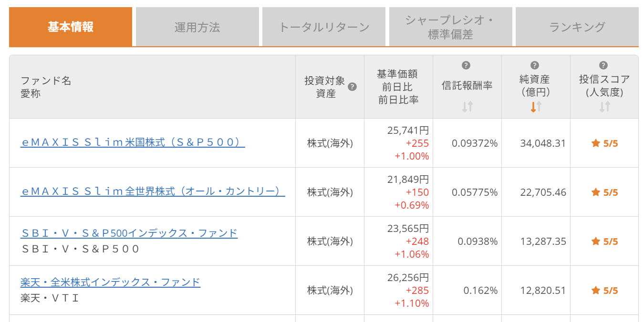
Task: Open eMAXIS Slim 米国株式（S&P500） fund link
Action: (x=133, y=142)
